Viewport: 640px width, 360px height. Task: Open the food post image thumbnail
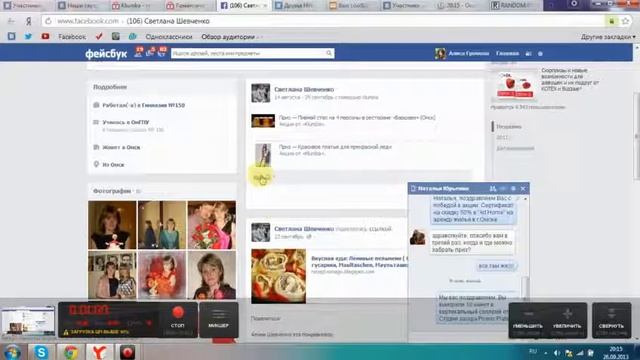click(278, 276)
